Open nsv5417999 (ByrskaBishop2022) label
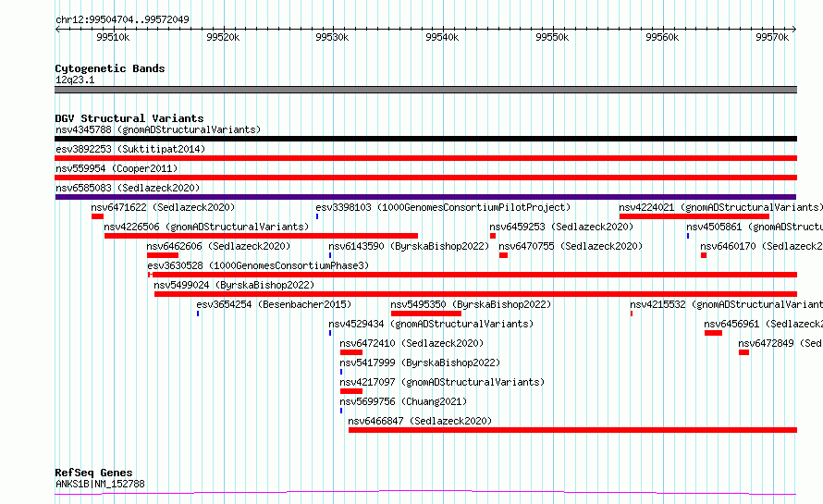This screenshot has width=823, height=504. click(420, 363)
